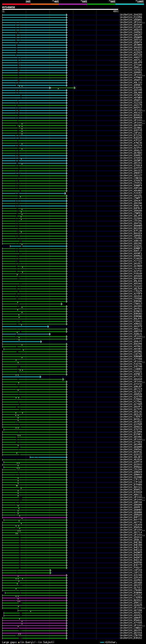
Task: Click the red ~20% identity legend segment
Action: [x=16, y=4]
